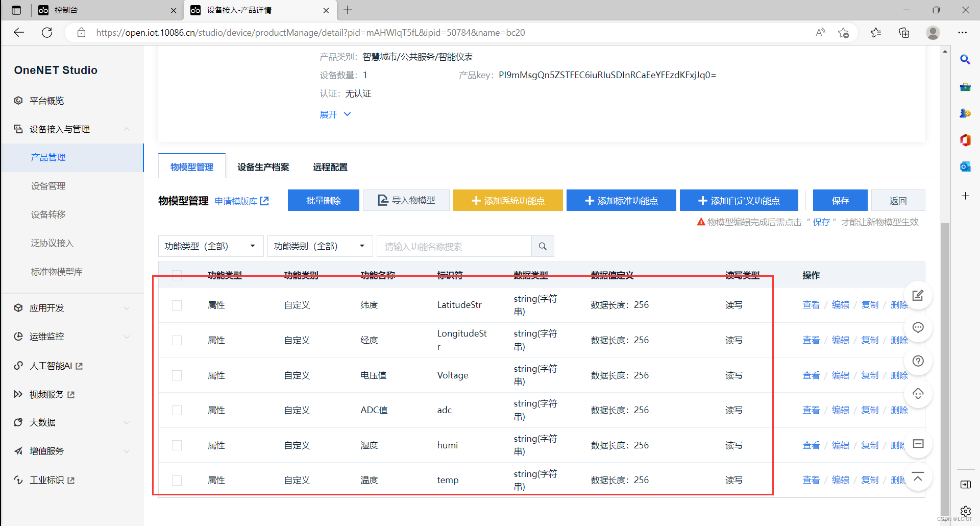Open floating help question icon
Image resolution: width=980 pixels, height=526 pixels.
918,361
